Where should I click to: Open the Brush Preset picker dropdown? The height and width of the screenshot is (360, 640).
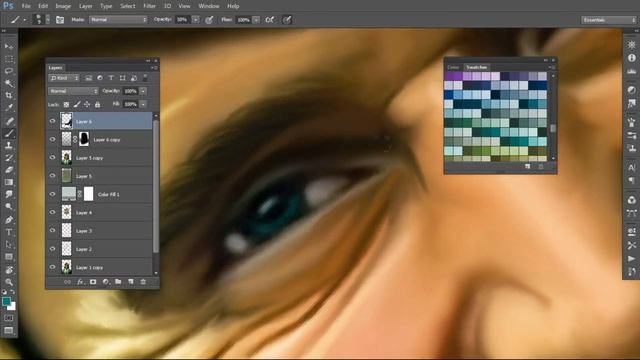[x=47, y=20]
